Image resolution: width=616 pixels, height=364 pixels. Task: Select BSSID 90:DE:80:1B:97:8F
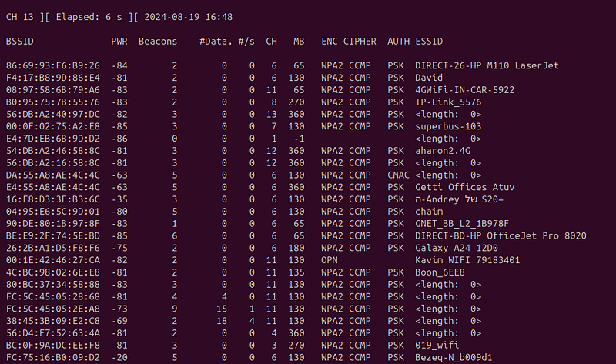[52, 224]
